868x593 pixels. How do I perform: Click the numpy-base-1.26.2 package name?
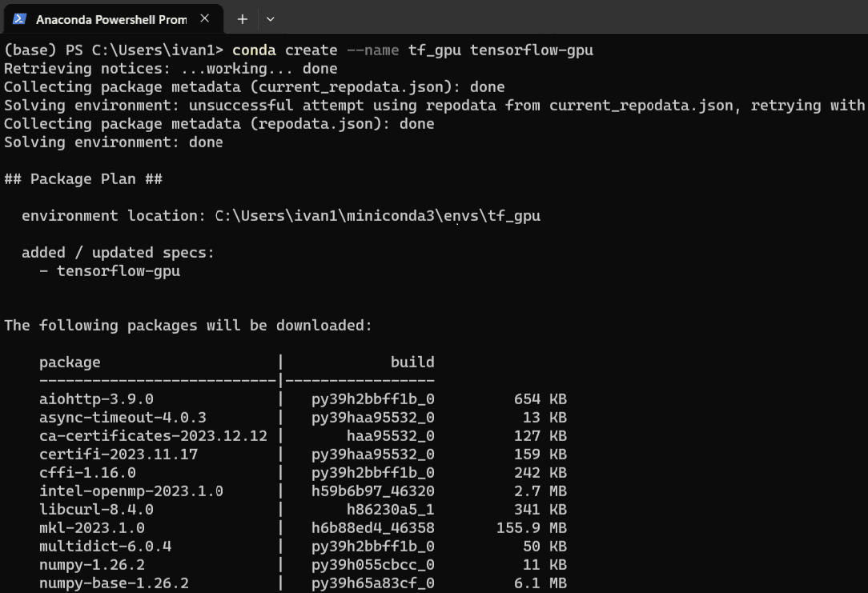click(114, 583)
